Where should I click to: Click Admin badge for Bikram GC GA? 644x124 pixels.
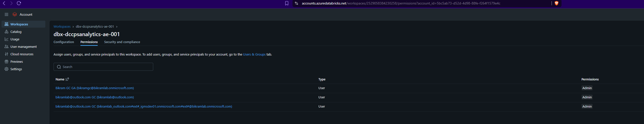tap(587, 88)
